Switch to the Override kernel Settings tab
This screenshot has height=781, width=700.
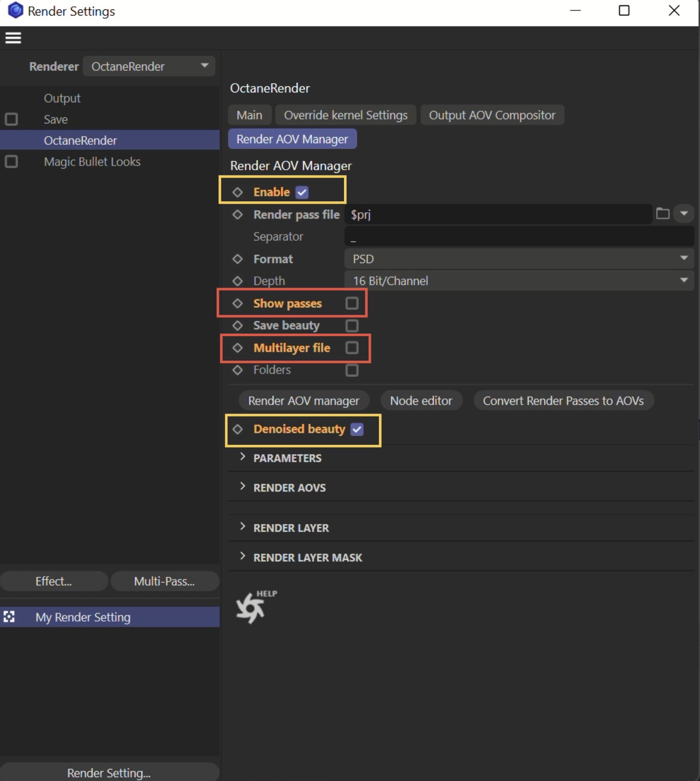click(x=346, y=115)
